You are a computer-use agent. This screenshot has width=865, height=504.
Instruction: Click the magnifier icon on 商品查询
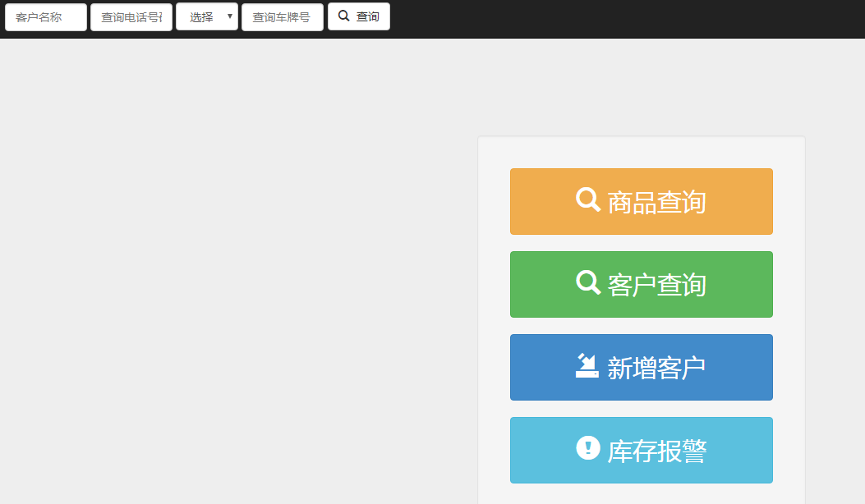pyautogui.click(x=587, y=199)
